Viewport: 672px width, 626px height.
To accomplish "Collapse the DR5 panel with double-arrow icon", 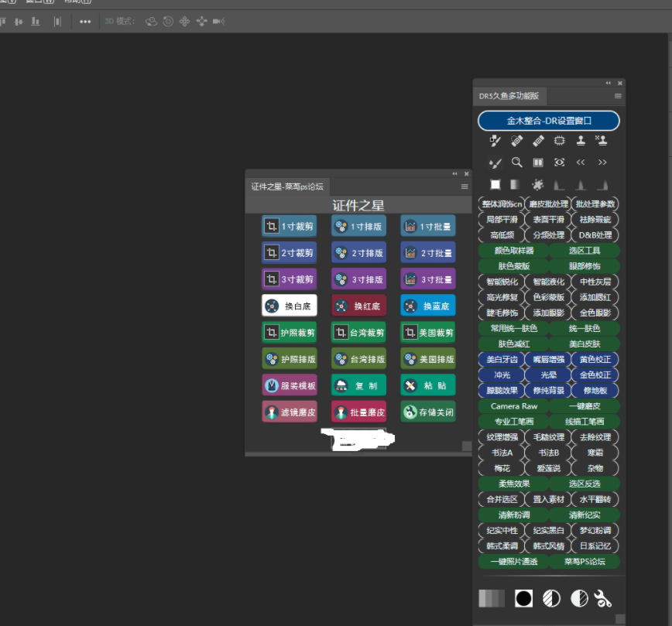I will coord(608,83).
